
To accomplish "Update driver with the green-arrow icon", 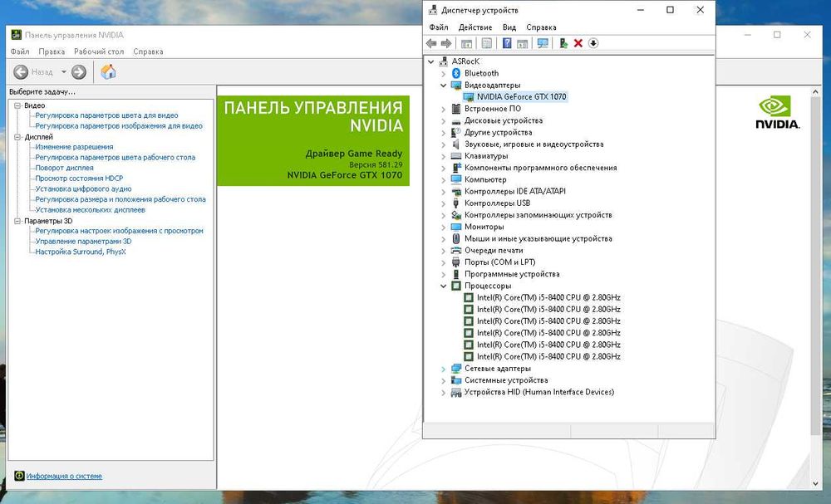I will pyautogui.click(x=563, y=43).
